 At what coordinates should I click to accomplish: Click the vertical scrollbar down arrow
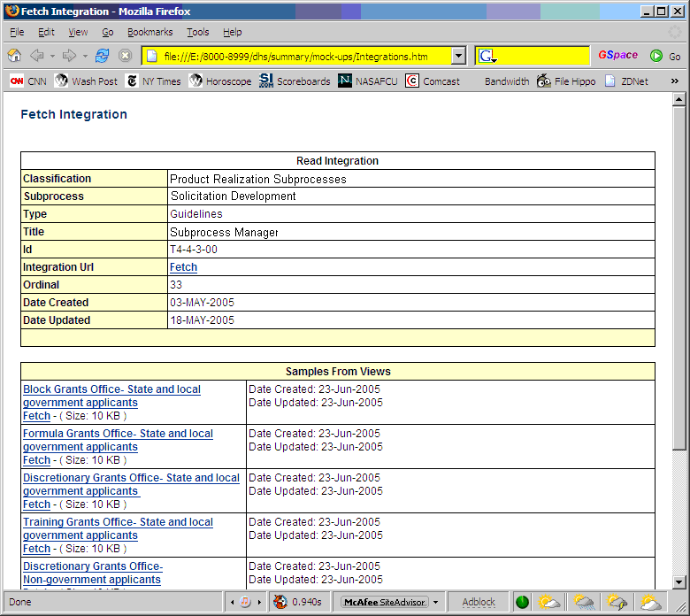679,582
